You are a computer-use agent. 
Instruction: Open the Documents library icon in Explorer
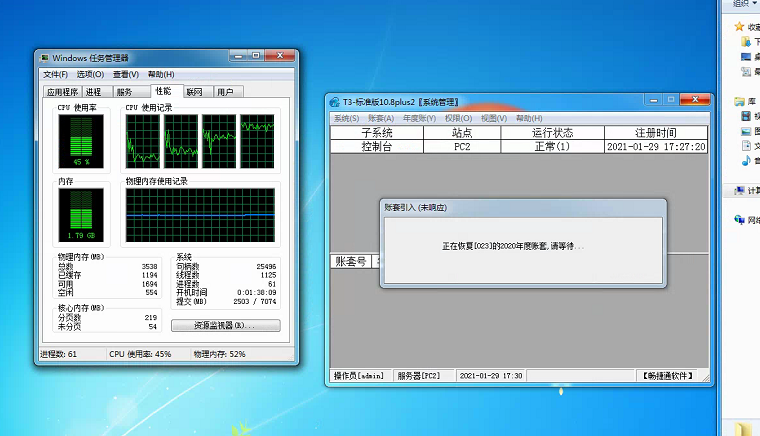[746, 146]
